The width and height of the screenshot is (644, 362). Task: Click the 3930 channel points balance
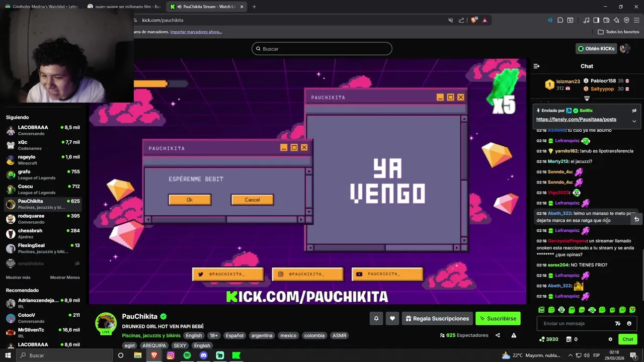click(548, 339)
